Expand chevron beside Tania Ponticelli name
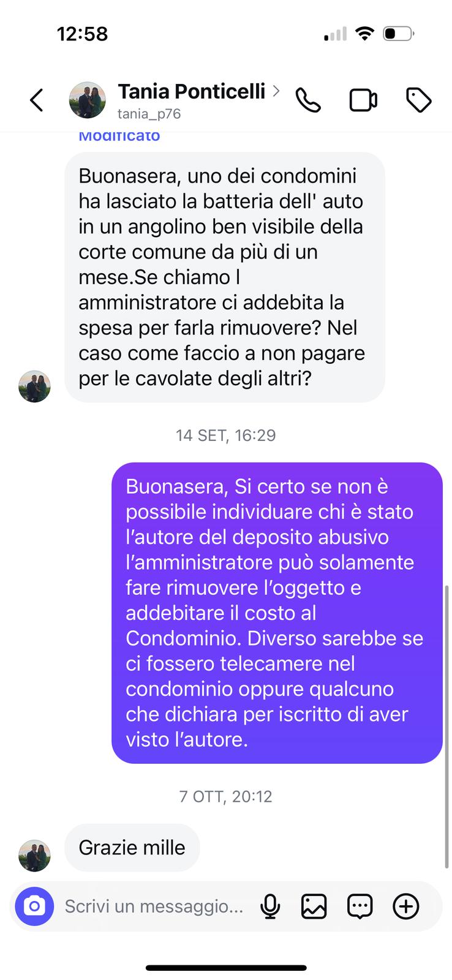The height and width of the screenshot is (980, 452). (x=276, y=91)
